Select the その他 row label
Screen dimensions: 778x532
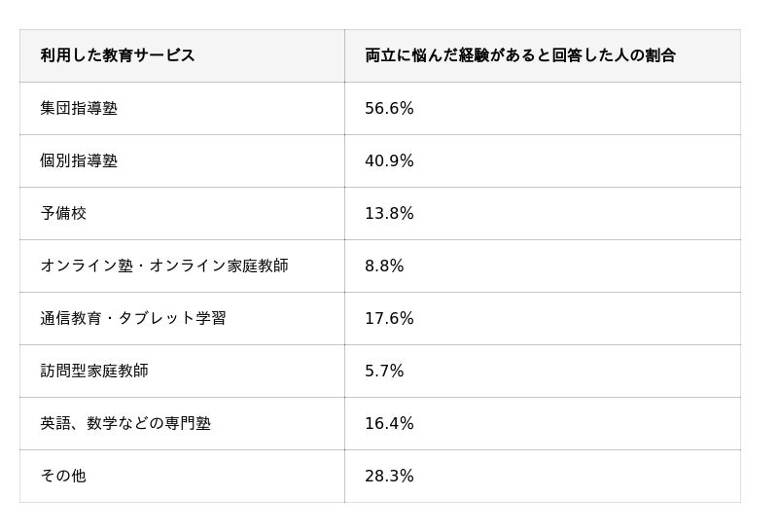pyautogui.click(x=63, y=476)
